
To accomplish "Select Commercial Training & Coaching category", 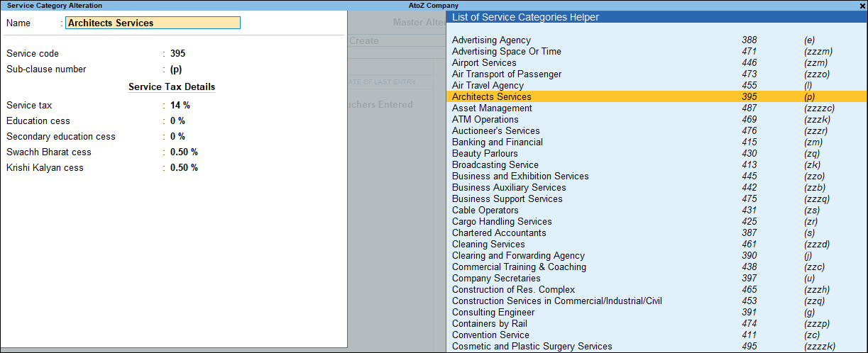I will click(x=657, y=267).
